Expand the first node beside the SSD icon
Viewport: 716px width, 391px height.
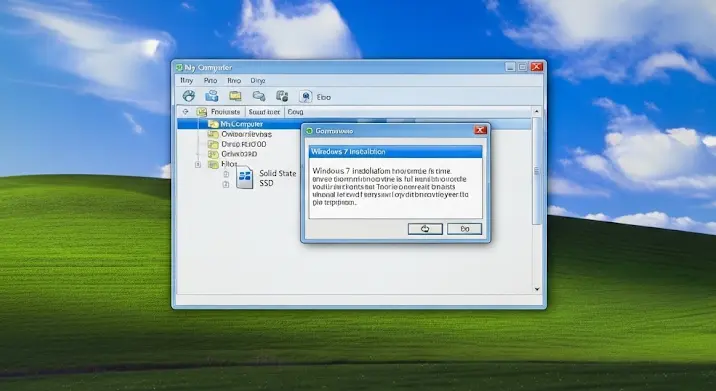226,174
